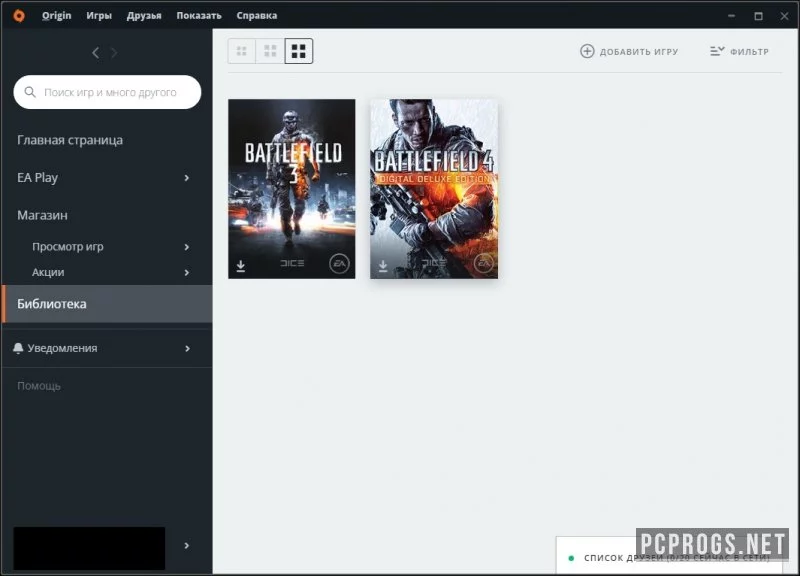Expand the EA Play submenu chevron
This screenshot has height=576, width=800.
tap(187, 178)
